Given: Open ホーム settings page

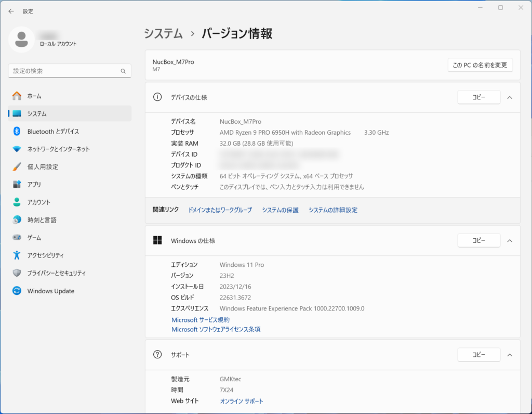Looking at the screenshot, I should point(70,96).
